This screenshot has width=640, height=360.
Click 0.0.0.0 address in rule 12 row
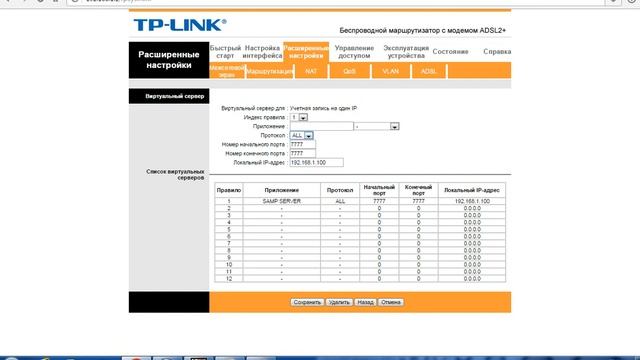[x=472, y=279]
